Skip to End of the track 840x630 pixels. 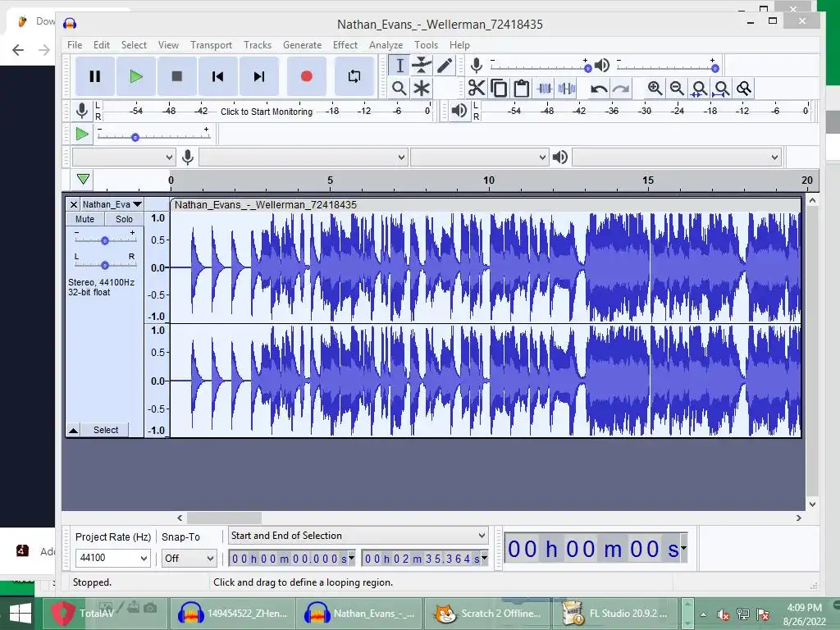pos(258,76)
